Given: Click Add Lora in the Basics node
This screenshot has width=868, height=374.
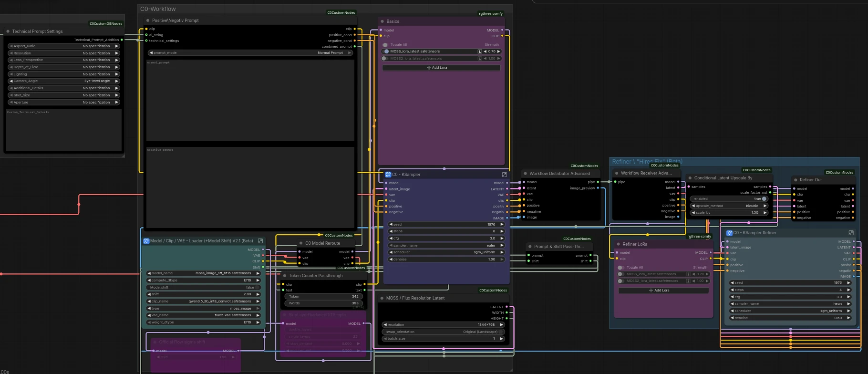Looking at the screenshot, I should click(441, 68).
